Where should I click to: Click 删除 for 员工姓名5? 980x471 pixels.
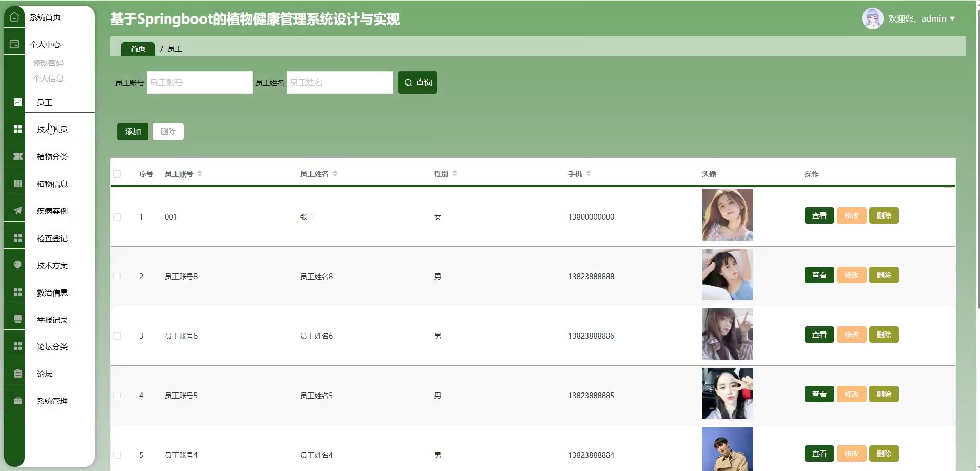(x=884, y=394)
